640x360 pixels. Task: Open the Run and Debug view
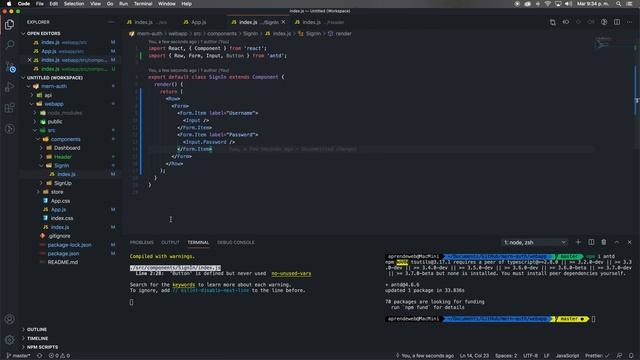coord(9,87)
